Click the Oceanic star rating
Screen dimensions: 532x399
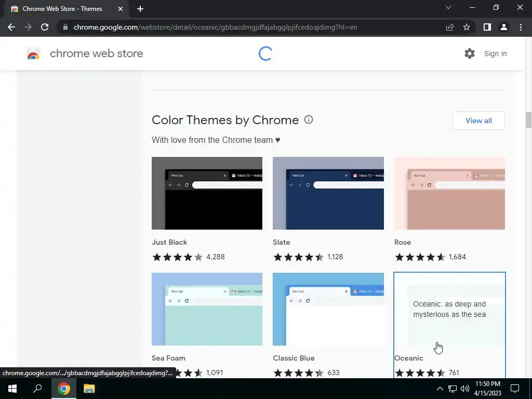(x=420, y=373)
